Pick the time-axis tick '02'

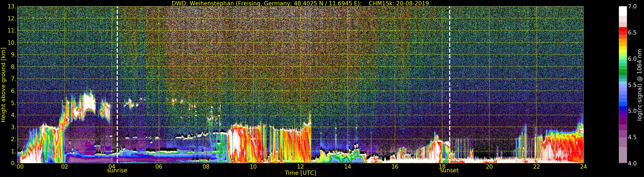click(x=65, y=167)
